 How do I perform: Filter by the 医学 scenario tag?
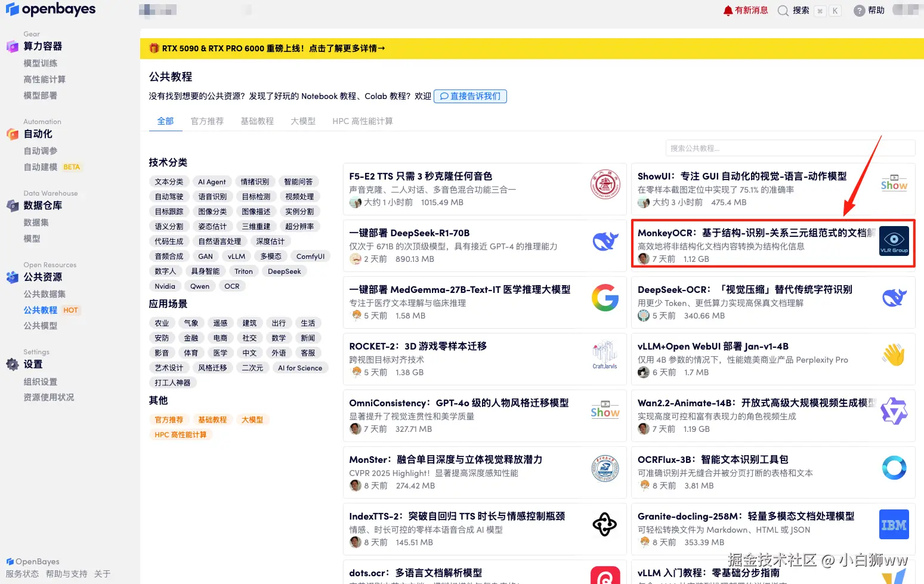pyautogui.click(x=220, y=353)
